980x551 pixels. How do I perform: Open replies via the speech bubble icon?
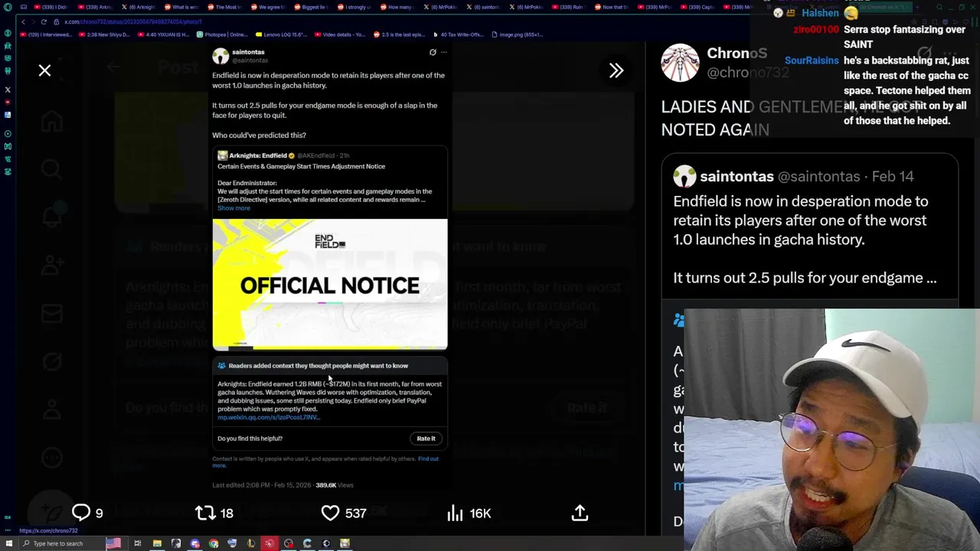(x=81, y=513)
